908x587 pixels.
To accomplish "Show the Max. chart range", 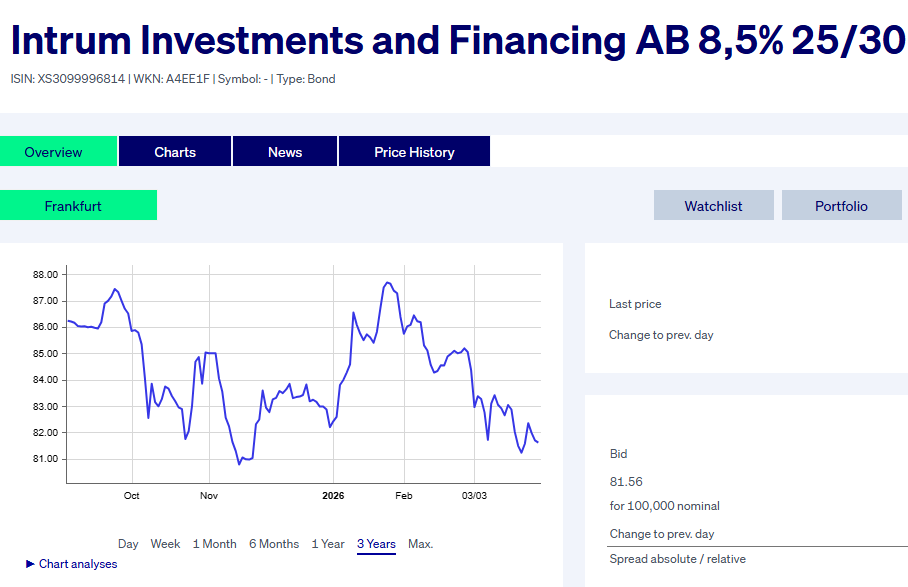I will tap(420, 544).
